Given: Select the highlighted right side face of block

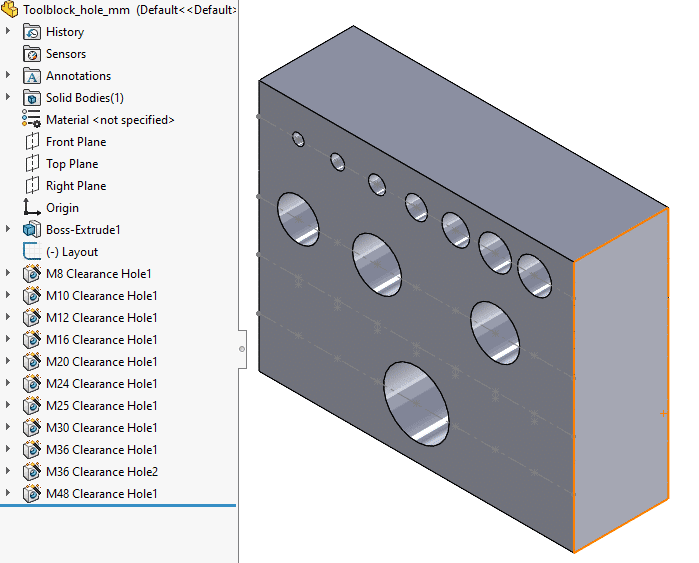Looking at the screenshot, I should pyautogui.click(x=621, y=380).
